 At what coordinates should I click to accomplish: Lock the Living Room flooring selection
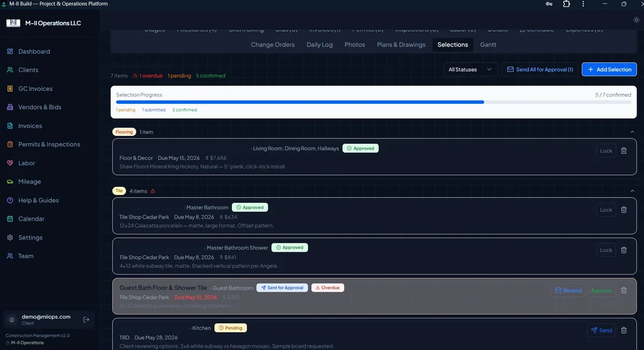pyautogui.click(x=606, y=151)
